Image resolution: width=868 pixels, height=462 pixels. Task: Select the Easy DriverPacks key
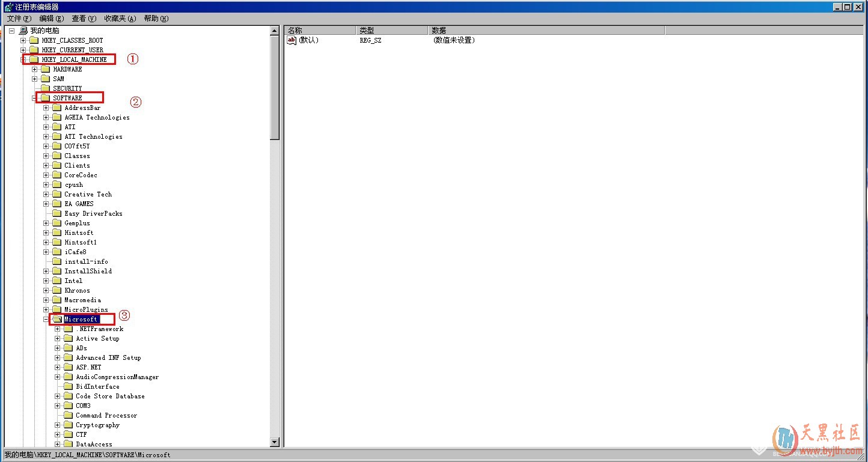[x=93, y=213]
